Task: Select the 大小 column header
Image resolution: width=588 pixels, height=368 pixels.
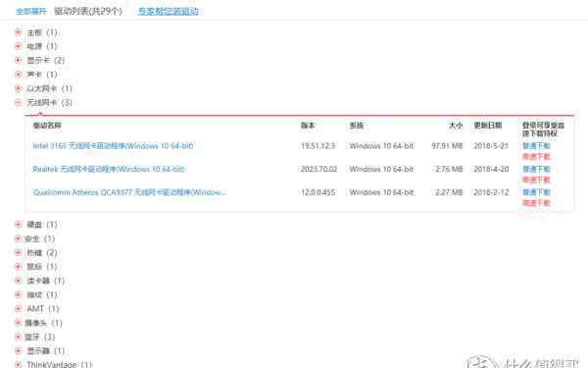Action: pyautogui.click(x=456, y=126)
